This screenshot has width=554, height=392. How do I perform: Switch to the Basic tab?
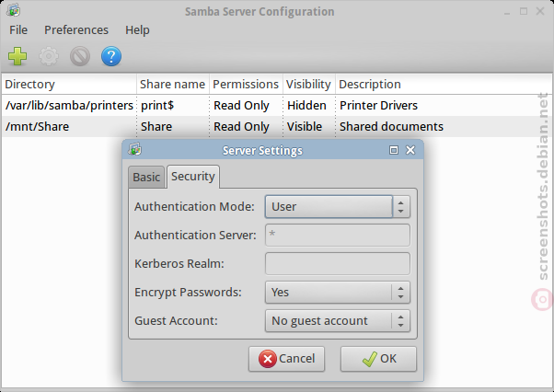click(146, 177)
